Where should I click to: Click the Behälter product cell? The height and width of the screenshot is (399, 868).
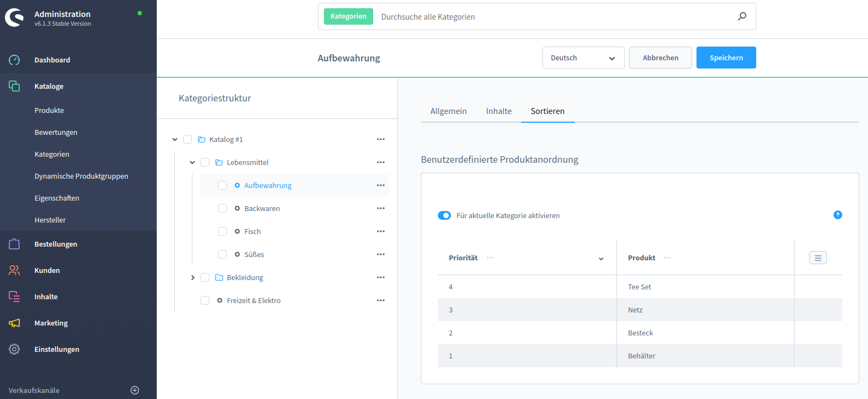point(705,356)
